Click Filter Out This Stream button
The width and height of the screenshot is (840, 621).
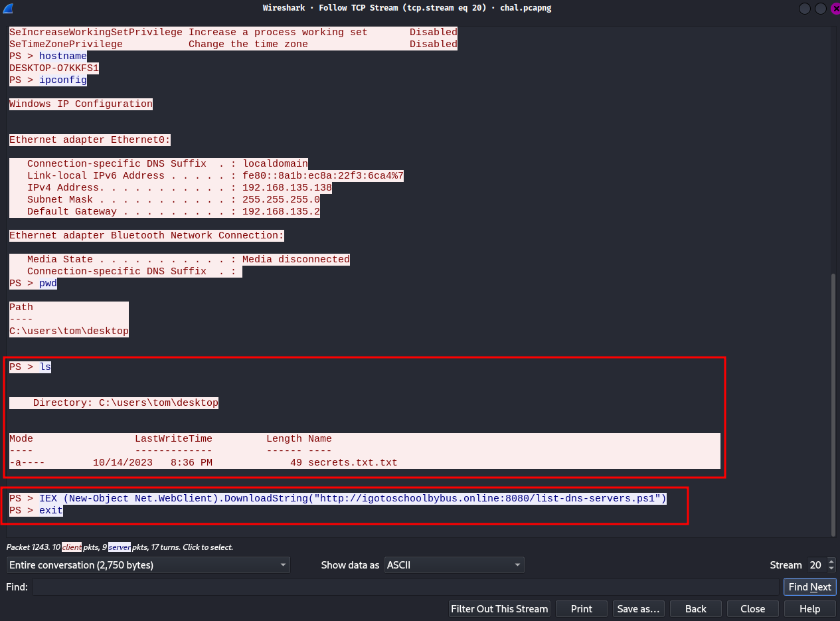pos(499,609)
